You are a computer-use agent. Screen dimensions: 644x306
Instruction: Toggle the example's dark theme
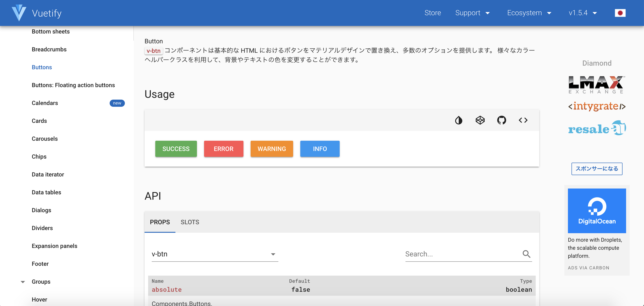point(458,120)
